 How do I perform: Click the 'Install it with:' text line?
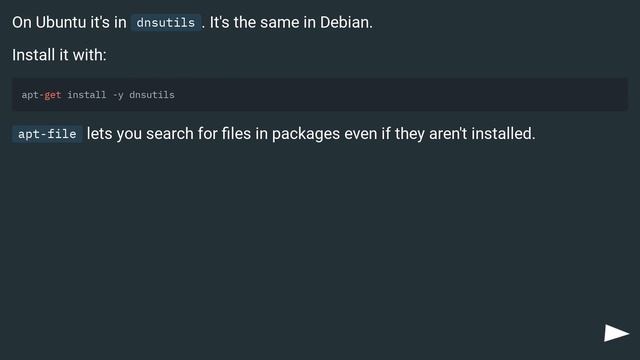(x=59, y=55)
